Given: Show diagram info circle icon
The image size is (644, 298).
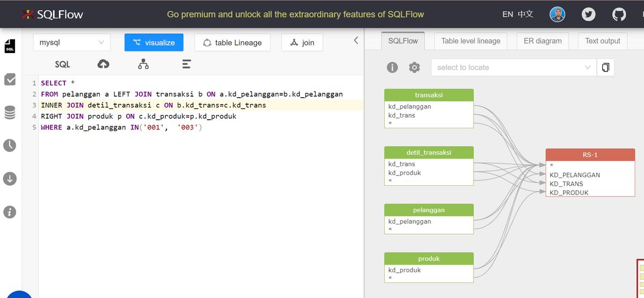Looking at the screenshot, I should tap(392, 67).
